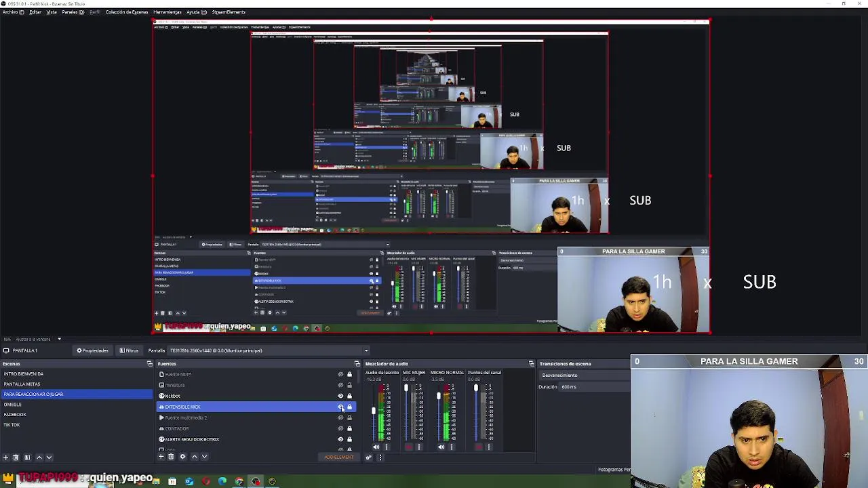Mute the Audio del escrito speaker icon
868x488 pixels.
(376, 447)
